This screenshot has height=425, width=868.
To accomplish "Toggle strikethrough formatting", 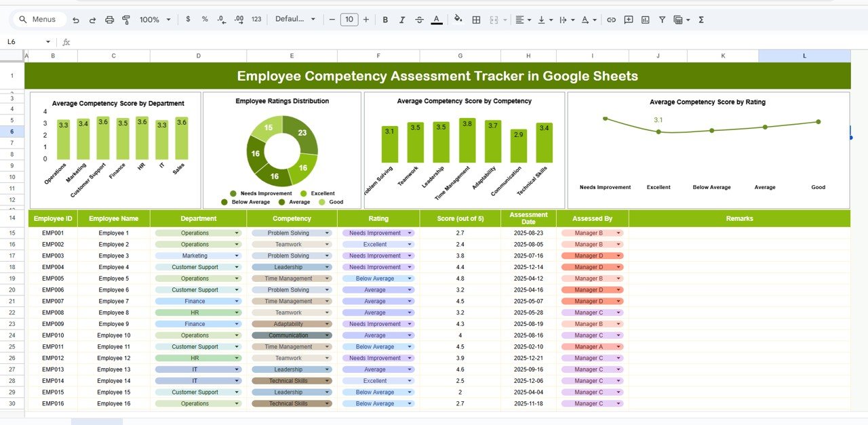I will (x=419, y=19).
